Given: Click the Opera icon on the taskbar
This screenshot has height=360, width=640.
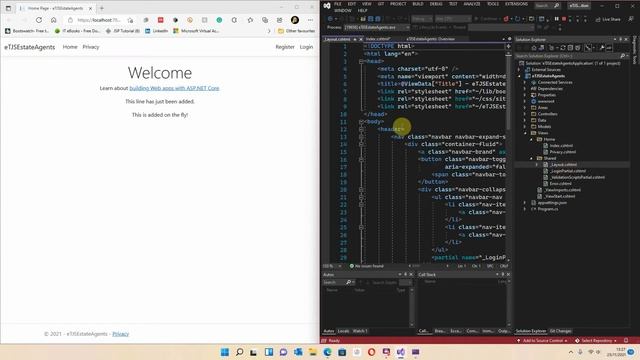Looking at the screenshot, I should 371,352.
